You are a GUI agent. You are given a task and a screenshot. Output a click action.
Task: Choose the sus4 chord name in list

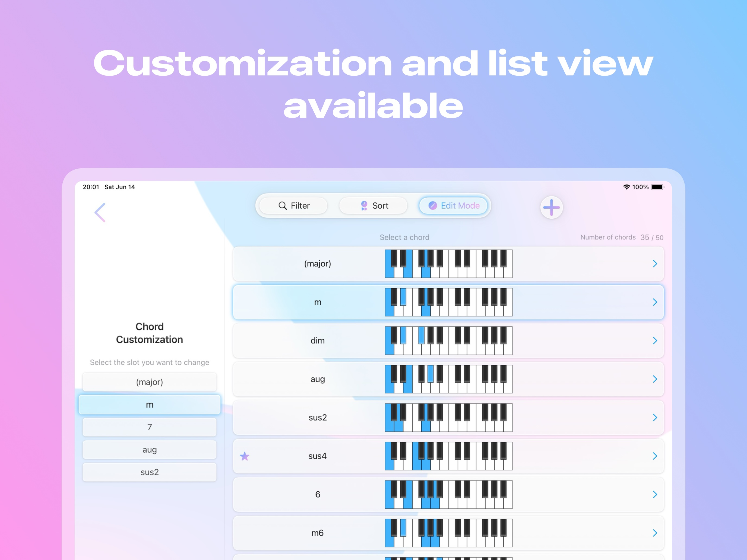click(317, 456)
